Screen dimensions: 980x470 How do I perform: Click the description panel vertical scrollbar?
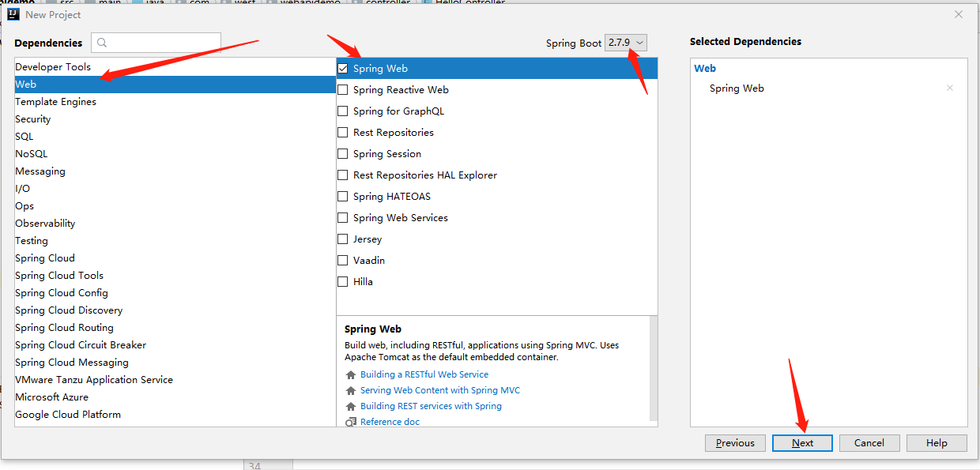[653, 368]
